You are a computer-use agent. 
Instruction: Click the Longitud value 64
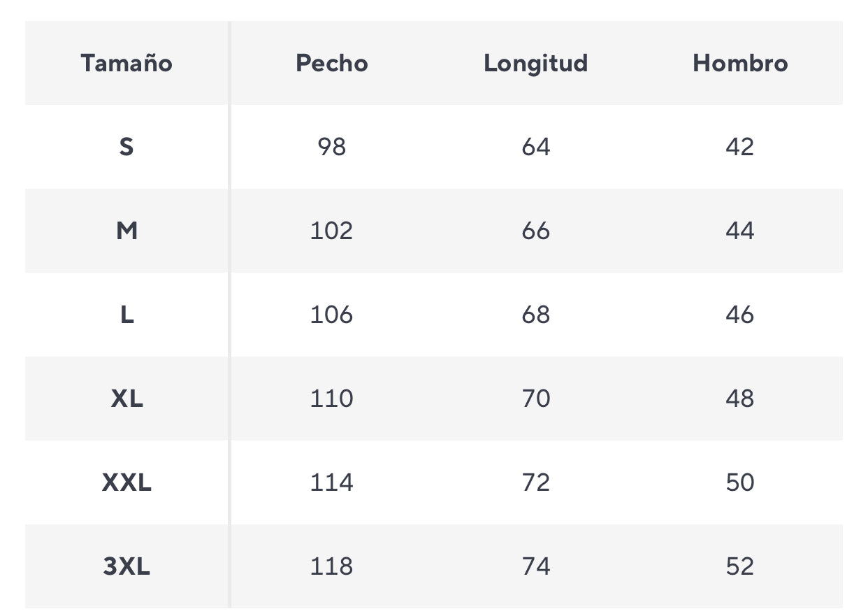click(x=536, y=147)
